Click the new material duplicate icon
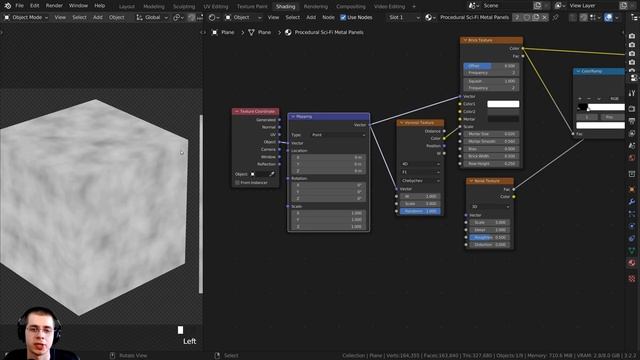 (536, 18)
